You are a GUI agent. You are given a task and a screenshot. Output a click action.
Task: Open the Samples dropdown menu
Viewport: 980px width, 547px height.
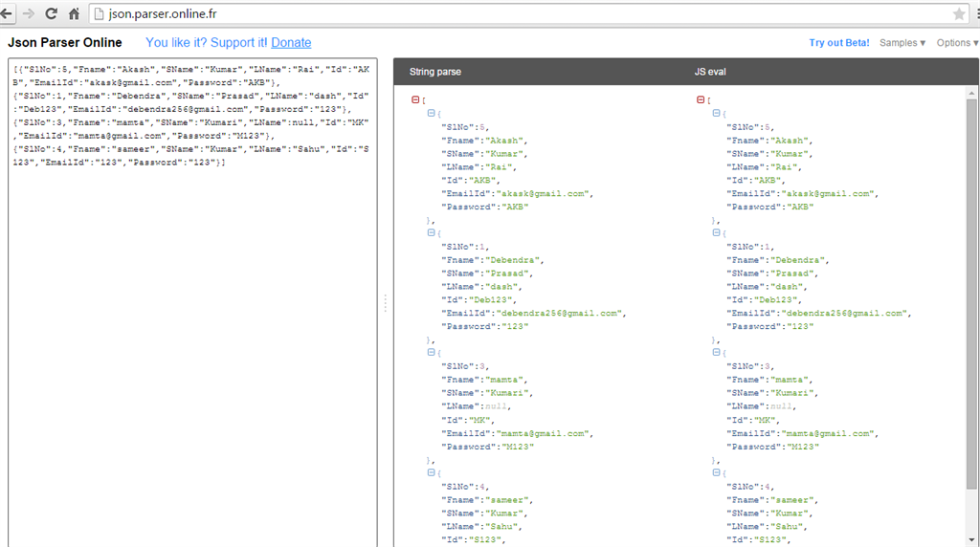pyautogui.click(x=902, y=43)
